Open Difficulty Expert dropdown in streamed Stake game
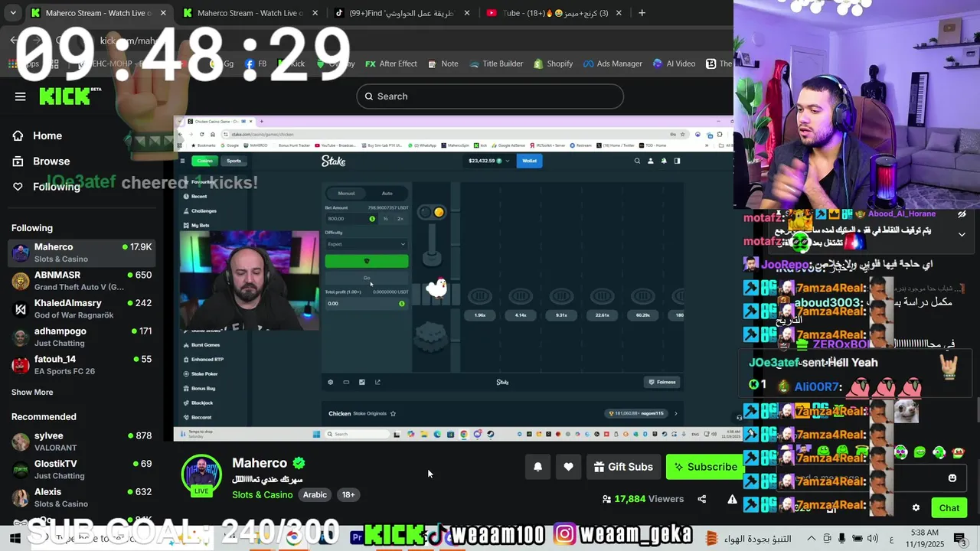980x551 pixels. point(366,244)
